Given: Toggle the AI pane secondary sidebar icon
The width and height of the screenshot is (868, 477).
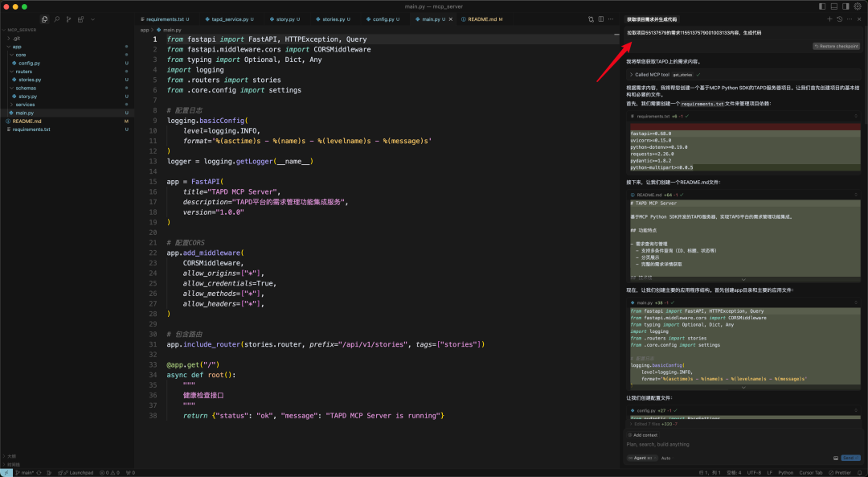Looking at the screenshot, I should (845, 6).
